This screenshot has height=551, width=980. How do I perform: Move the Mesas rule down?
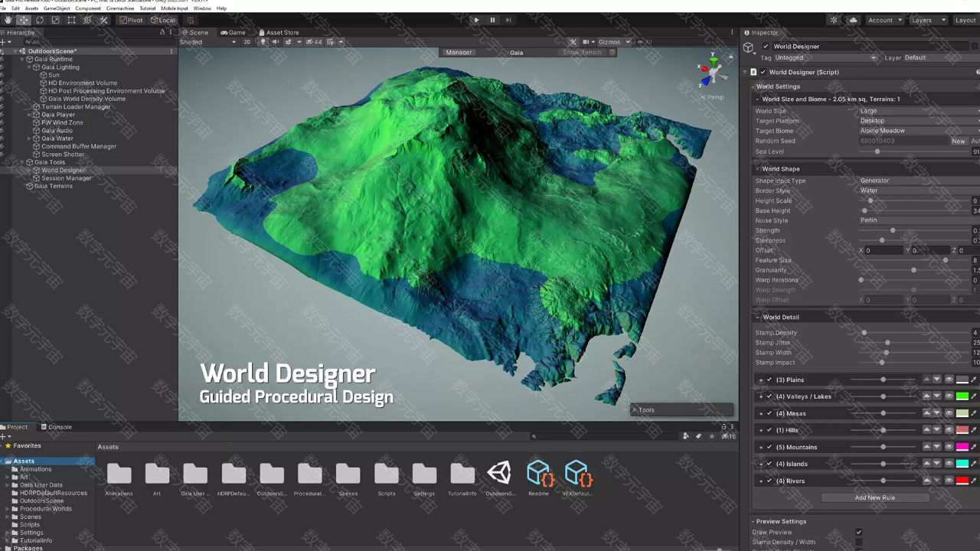pyautogui.click(x=937, y=413)
